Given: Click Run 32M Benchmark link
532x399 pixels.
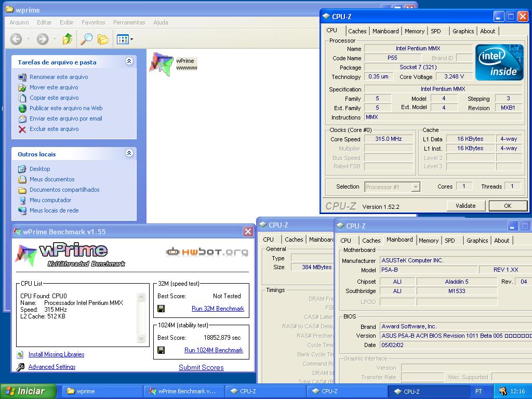Looking at the screenshot, I should coord(218,309).
